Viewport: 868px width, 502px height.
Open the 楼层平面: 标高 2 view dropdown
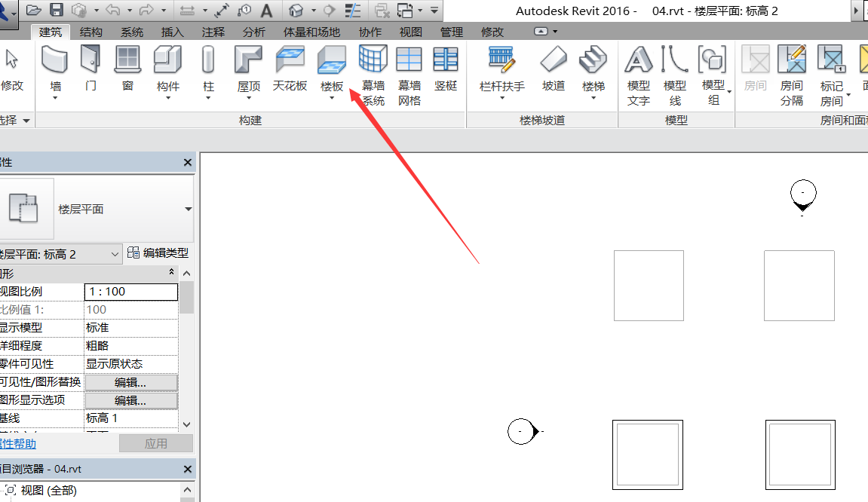coord(115,255)
